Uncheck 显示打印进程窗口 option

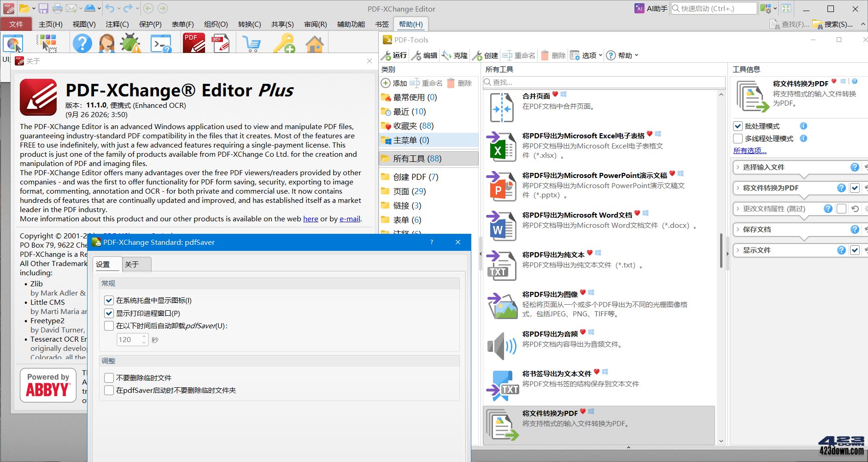[109, 313]
